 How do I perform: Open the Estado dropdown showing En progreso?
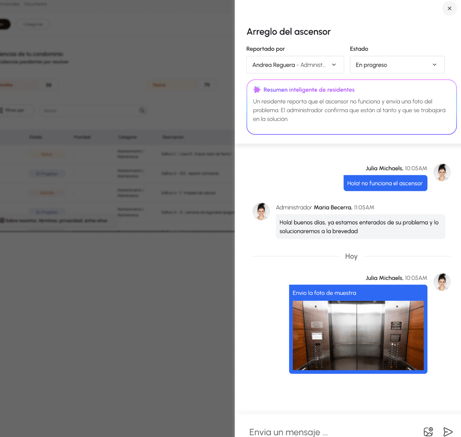(x=397, y=65)
